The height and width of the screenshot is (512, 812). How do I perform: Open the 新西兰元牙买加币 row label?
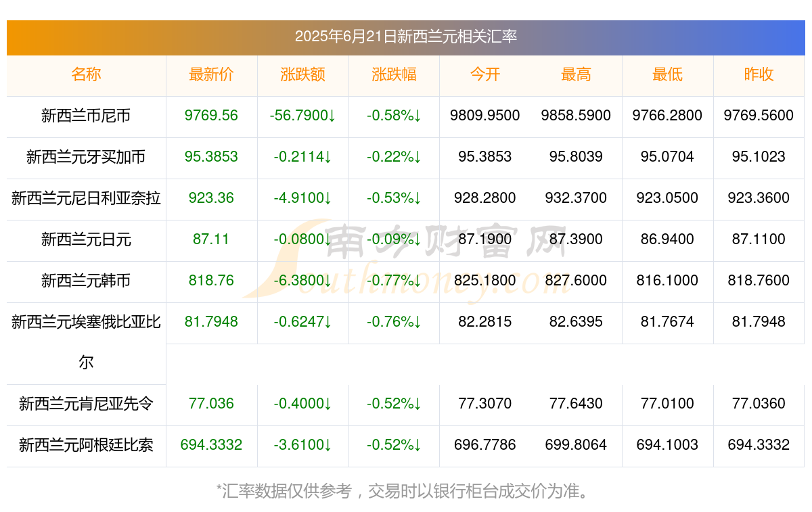click(86, 157)
